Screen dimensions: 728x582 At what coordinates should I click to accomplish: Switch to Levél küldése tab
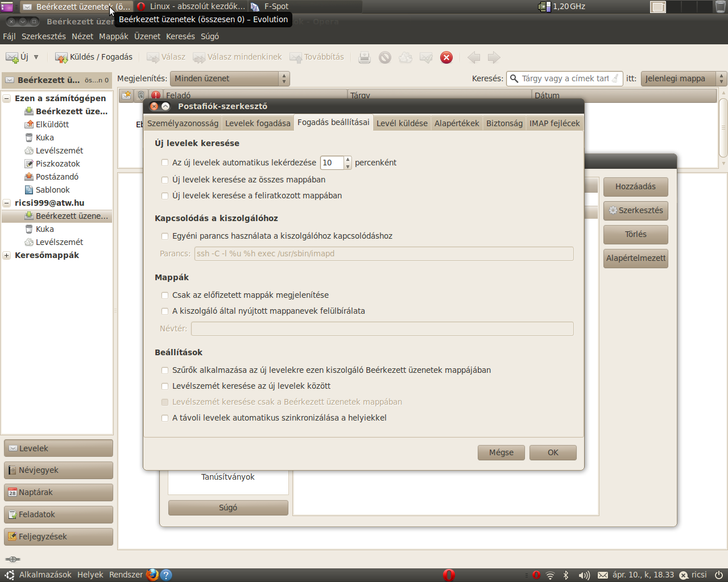click(402, 123)
